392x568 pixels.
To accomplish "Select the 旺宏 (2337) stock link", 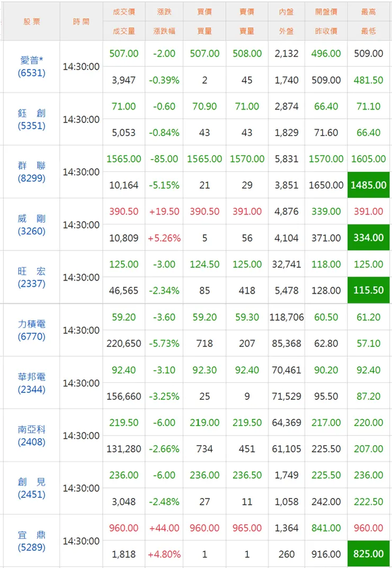I will pyautogui.click(x=32, y=277).
